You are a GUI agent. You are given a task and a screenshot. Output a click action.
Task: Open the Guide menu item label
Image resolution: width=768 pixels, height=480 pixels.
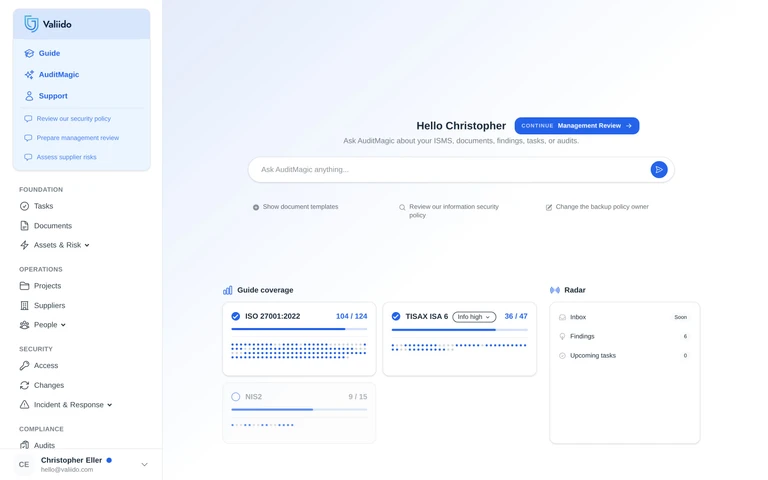tap(49, 53)
